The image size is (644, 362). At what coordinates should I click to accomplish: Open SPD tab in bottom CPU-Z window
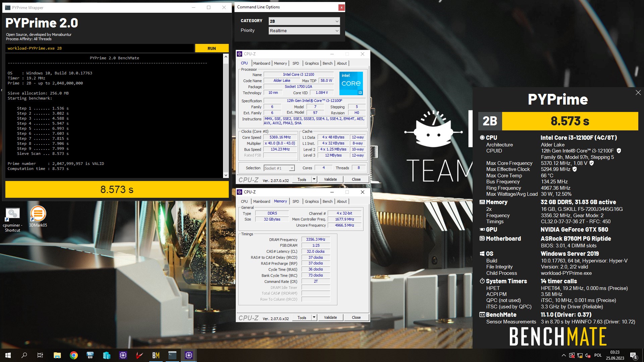tap(296, 201)
